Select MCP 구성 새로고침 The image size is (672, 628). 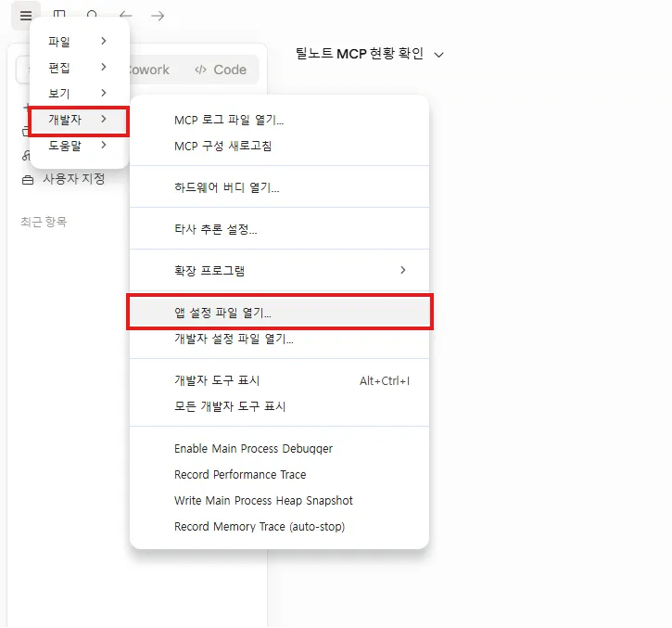click(279, 146)
